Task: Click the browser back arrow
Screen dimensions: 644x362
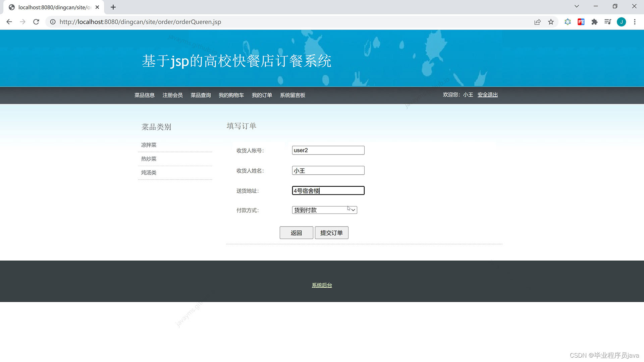Action: coord(9,22)
